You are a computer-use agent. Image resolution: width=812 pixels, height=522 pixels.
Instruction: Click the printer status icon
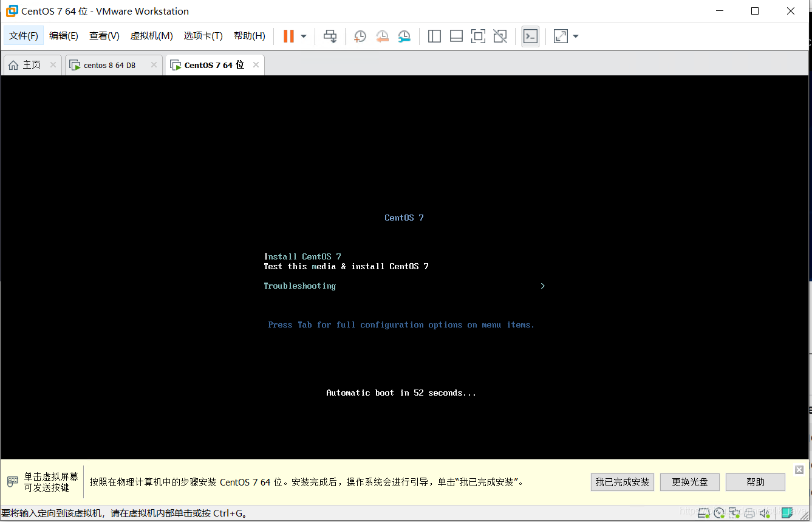tap(749, 513)
